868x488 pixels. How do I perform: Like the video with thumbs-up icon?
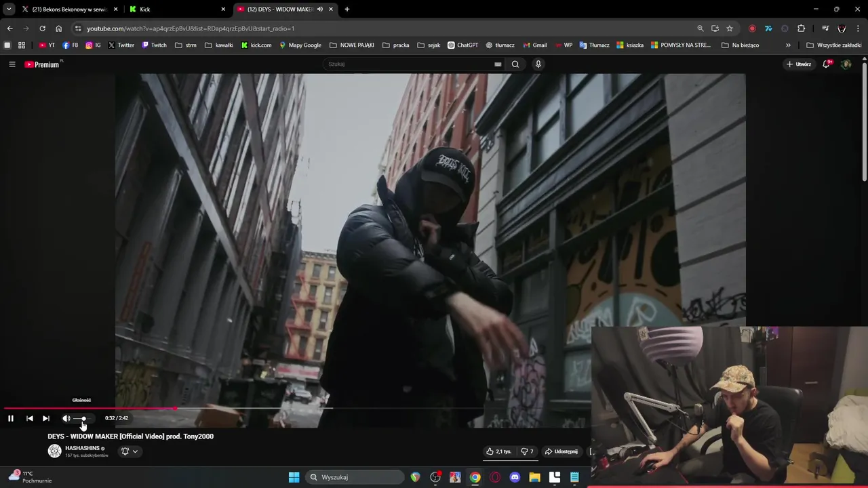(498, 451)
